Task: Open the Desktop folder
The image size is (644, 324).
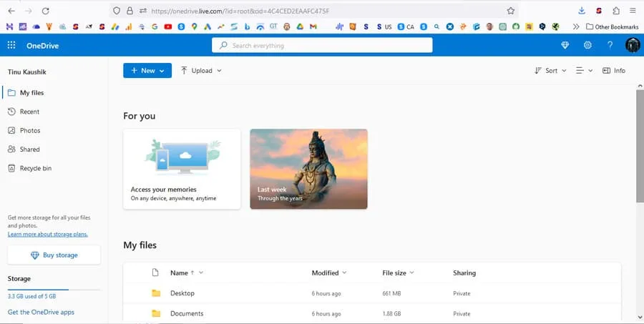Action: tap(182, 293)
